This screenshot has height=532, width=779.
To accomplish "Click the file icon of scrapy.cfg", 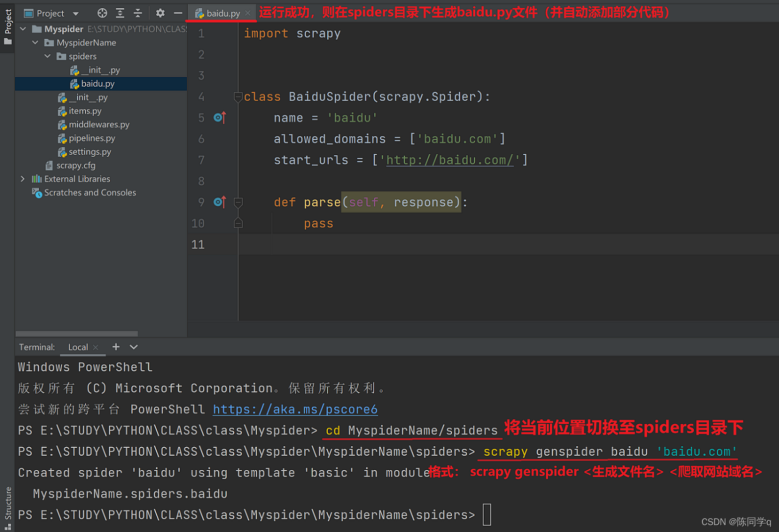I will tap(49, 166).
